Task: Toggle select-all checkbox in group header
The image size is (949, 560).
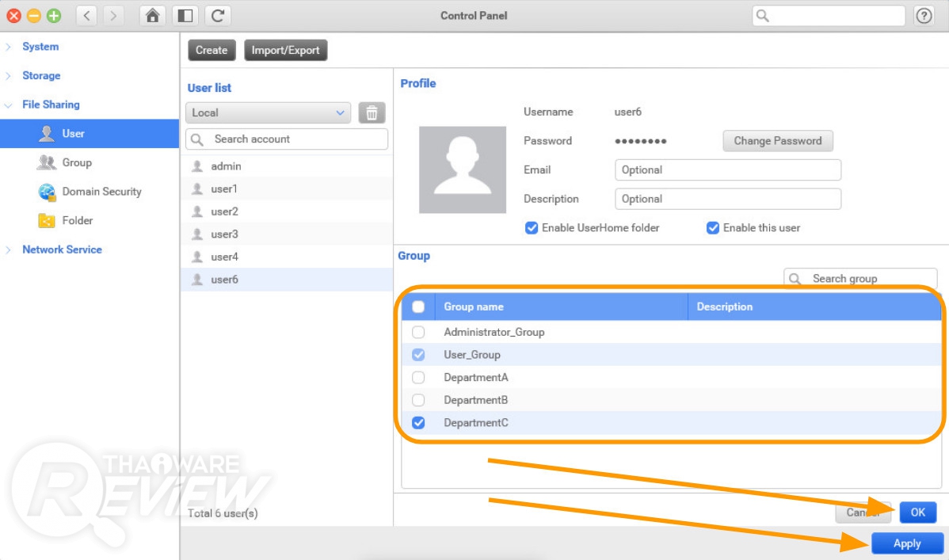Action: point(418,307)
